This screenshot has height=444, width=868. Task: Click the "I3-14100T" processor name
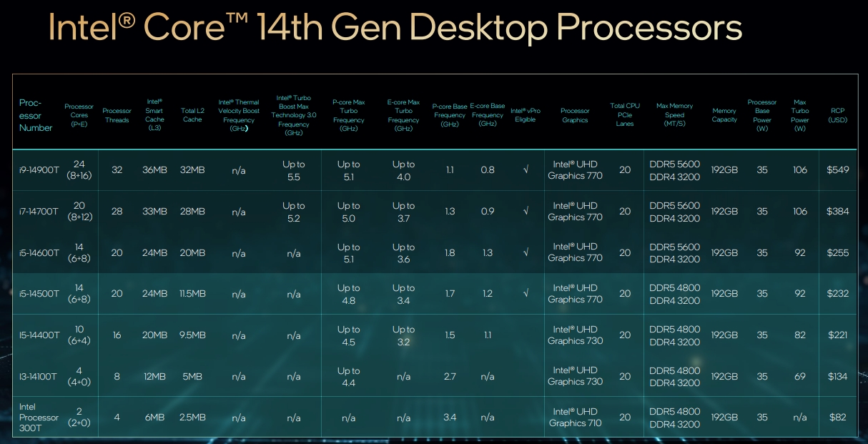(39, 377)
